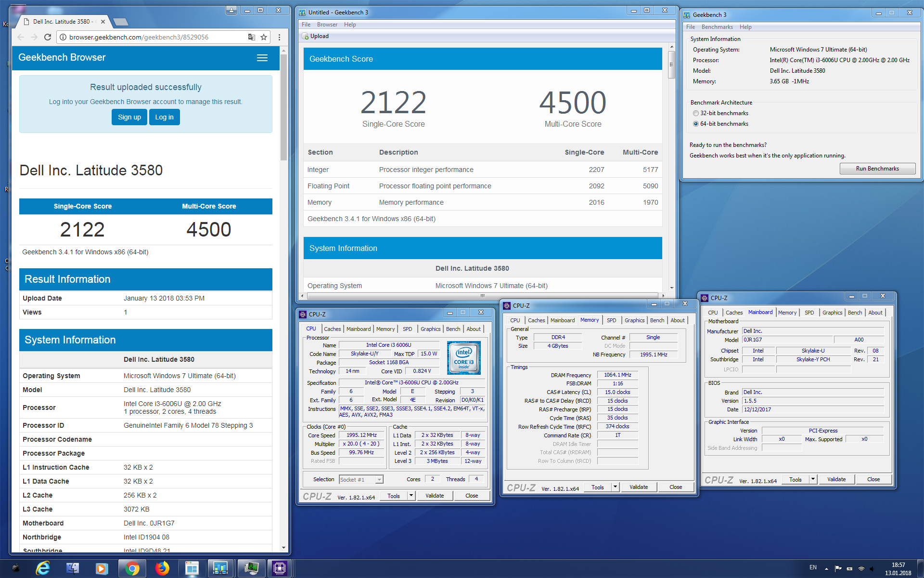
Task: Open Firefox from the taskbar
Action: click(x=162, y=568)
